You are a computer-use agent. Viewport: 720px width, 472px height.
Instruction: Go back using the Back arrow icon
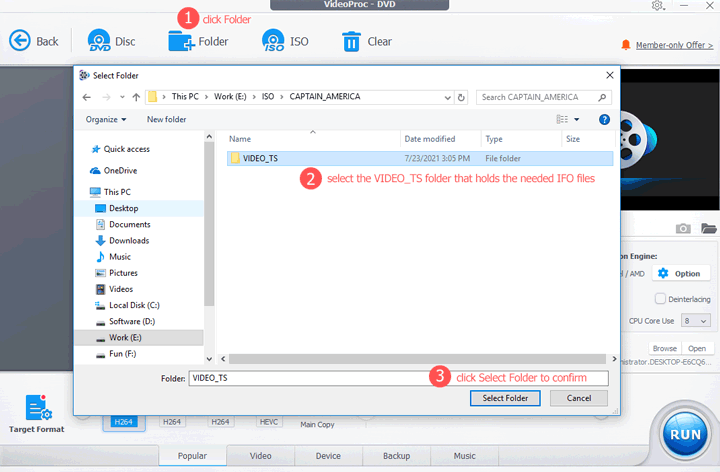tap(20, 41)
